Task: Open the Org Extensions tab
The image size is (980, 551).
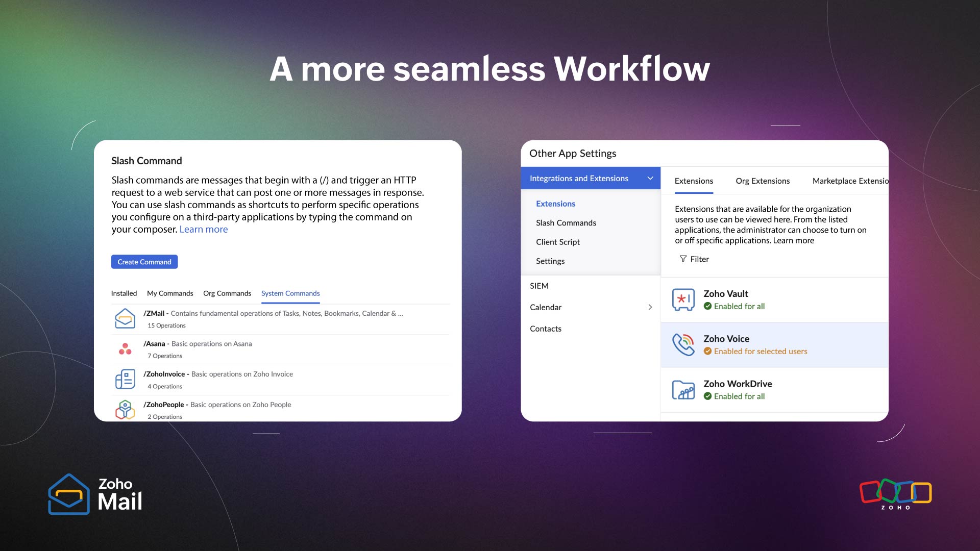Action: pyautogui.click(x=763, y=181)
